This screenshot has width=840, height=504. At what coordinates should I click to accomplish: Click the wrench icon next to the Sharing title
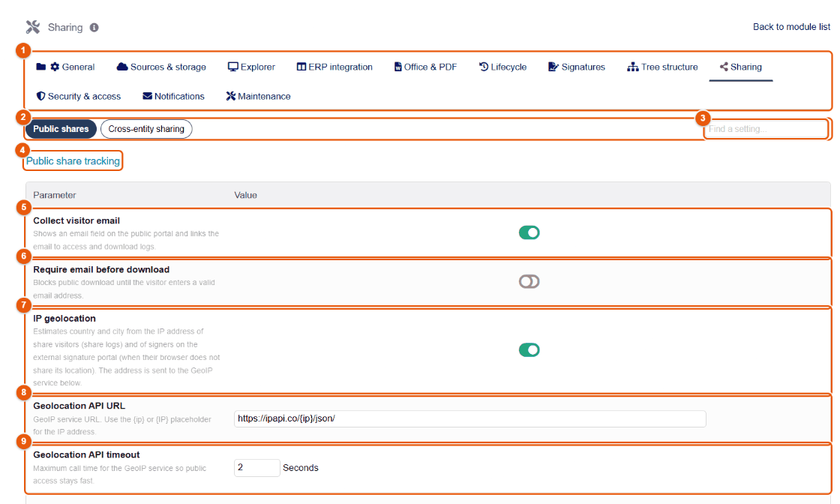pyautogui.click(x=33, y=27)
